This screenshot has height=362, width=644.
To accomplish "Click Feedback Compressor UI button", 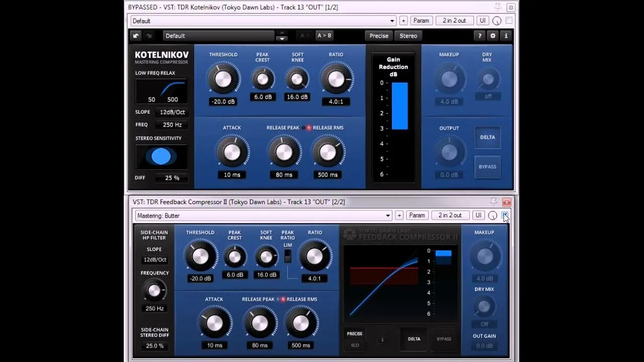I will tap(478, 215).
